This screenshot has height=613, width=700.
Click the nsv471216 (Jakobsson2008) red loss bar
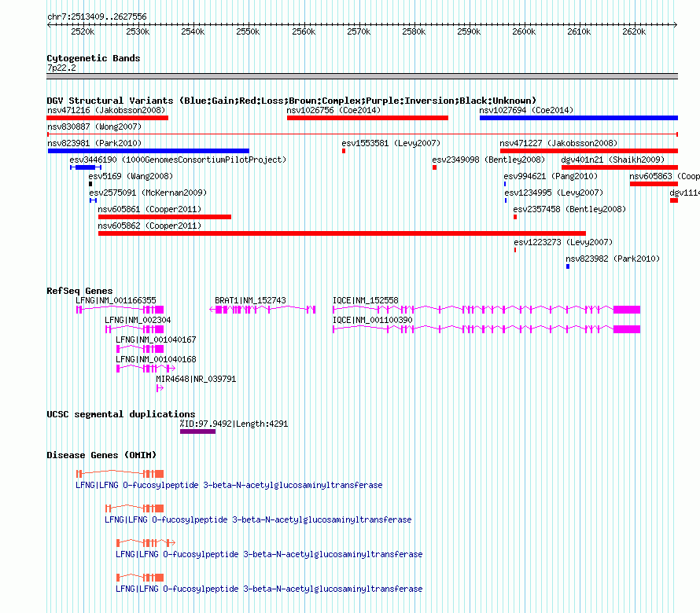[107, 118]
